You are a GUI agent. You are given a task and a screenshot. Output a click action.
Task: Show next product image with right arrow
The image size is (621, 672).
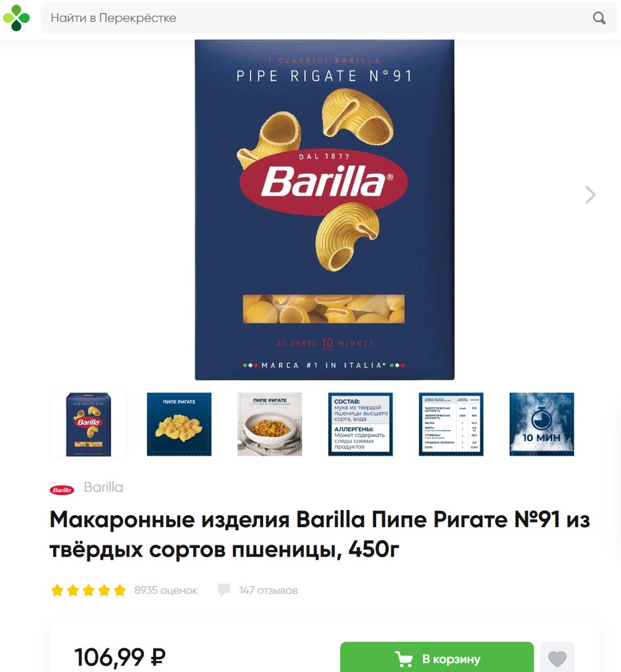[590, 195]
